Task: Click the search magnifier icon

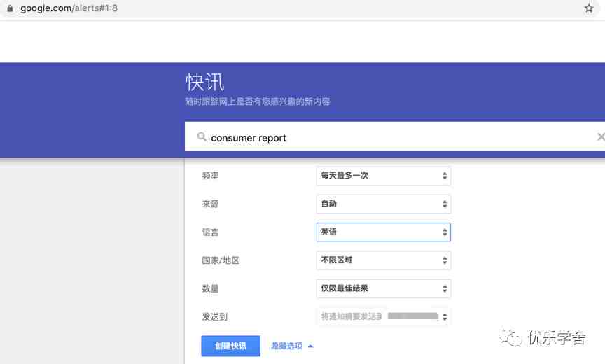Action: click(202, 136)
